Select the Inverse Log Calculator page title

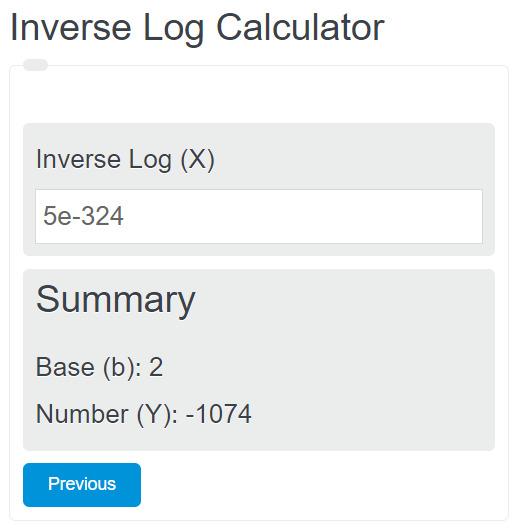coord(197,28)
